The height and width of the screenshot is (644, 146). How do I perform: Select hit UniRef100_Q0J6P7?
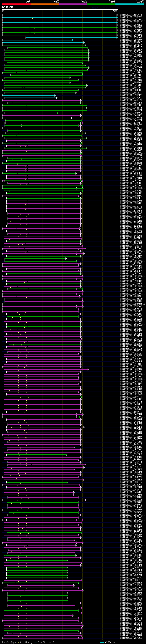click(x=131, y=30)
